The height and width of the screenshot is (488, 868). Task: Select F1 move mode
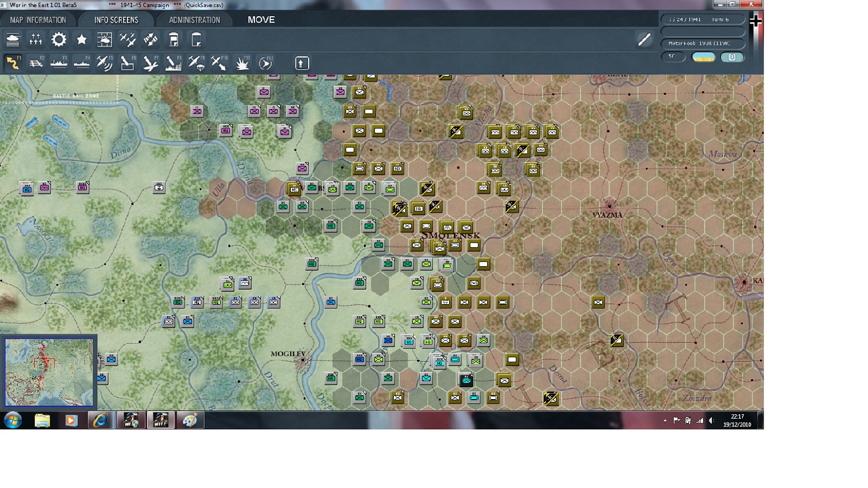click(13, 63)
